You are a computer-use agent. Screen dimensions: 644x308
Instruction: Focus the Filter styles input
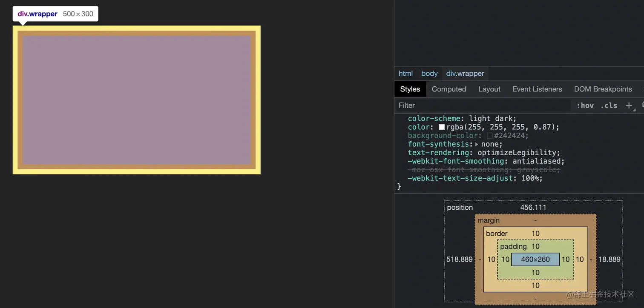[483, 106]
